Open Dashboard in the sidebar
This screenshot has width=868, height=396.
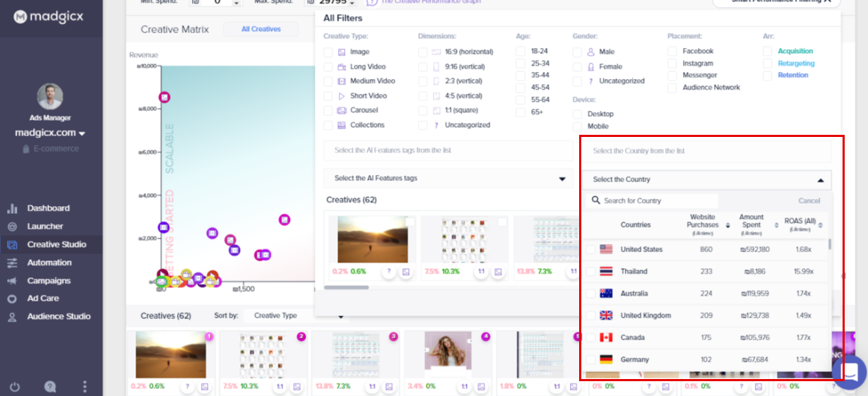[x=48, y=208]
